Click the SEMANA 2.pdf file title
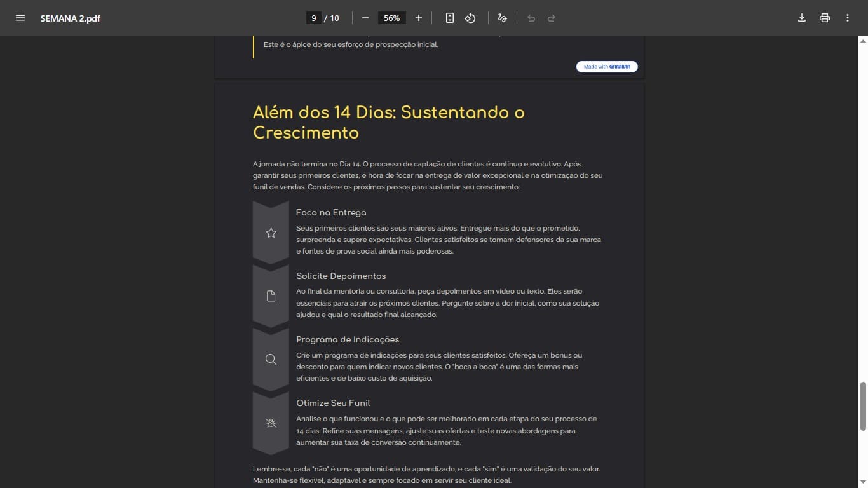This screenshot has width=868, height=488. 71,18
